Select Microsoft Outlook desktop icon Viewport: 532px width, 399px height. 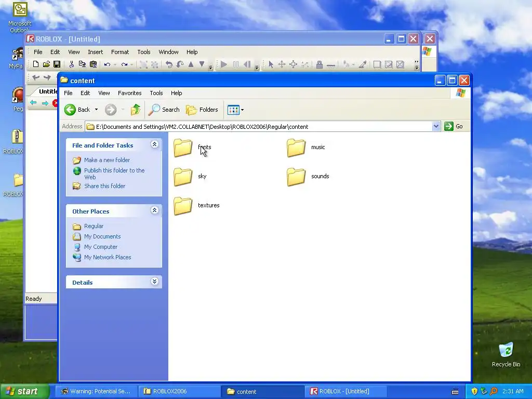click(x=20, y=18)
